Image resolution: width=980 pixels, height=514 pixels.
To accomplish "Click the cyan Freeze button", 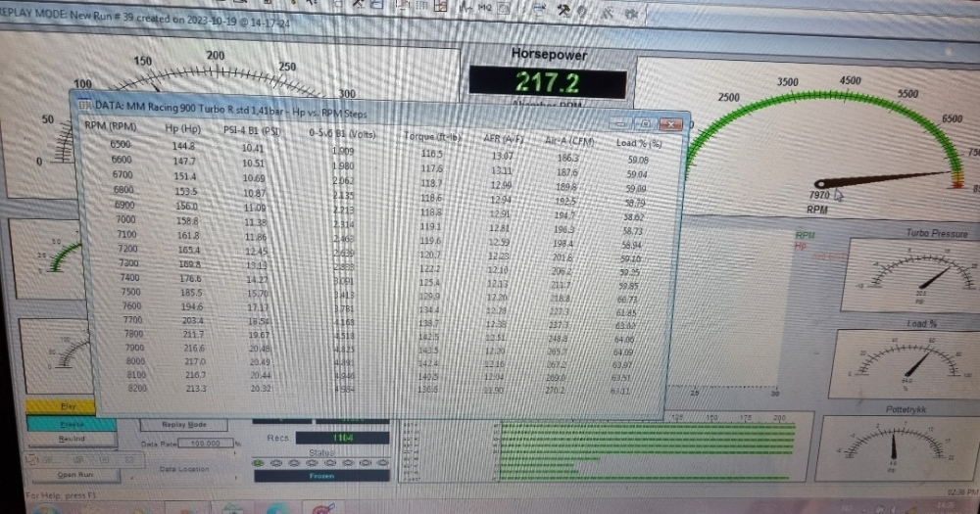I will 72,424.
